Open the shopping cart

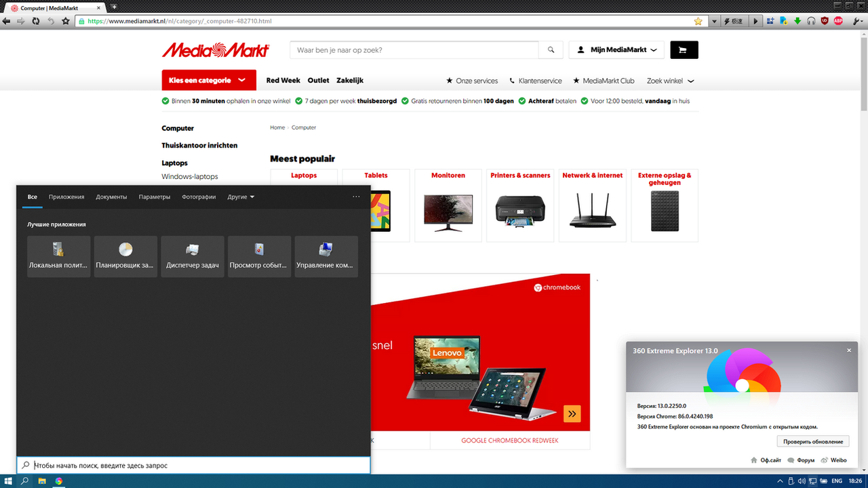pyautogui.click(x=684, y=50)
